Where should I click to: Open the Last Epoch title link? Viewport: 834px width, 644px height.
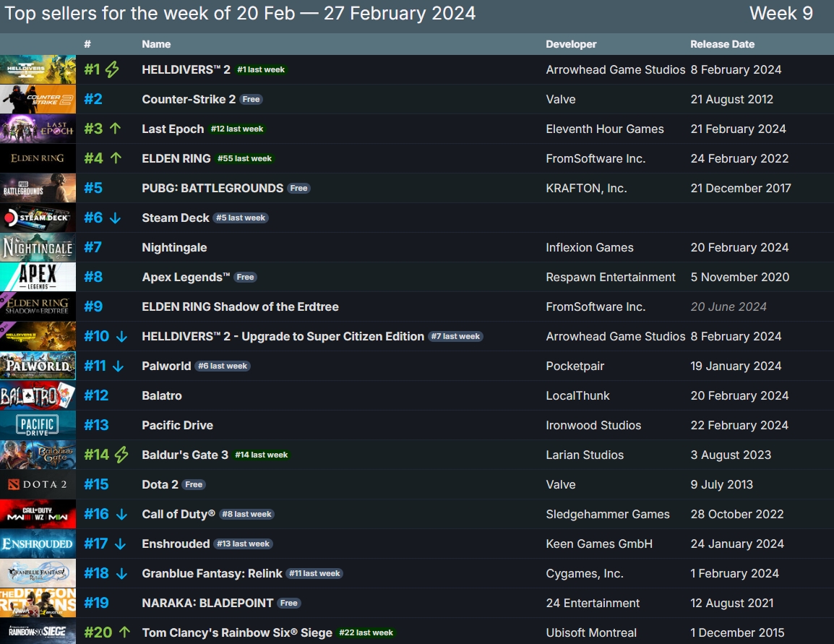click(173, 129)
